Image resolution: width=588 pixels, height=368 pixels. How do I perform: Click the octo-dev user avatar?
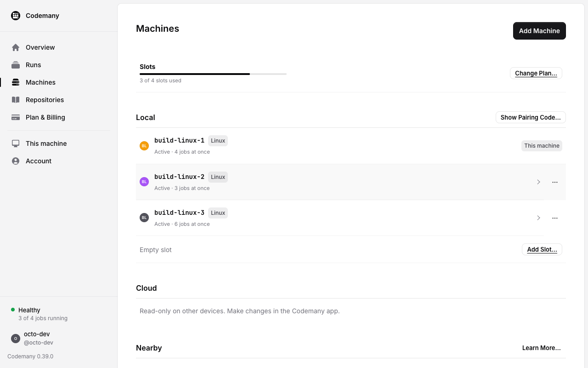coord(16,339)
